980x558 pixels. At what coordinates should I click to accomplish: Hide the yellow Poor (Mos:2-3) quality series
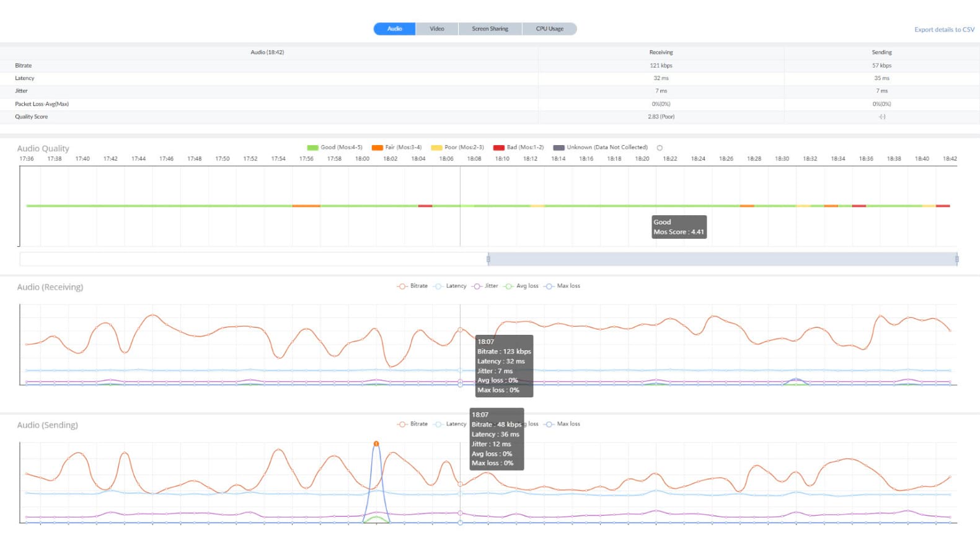436,148
